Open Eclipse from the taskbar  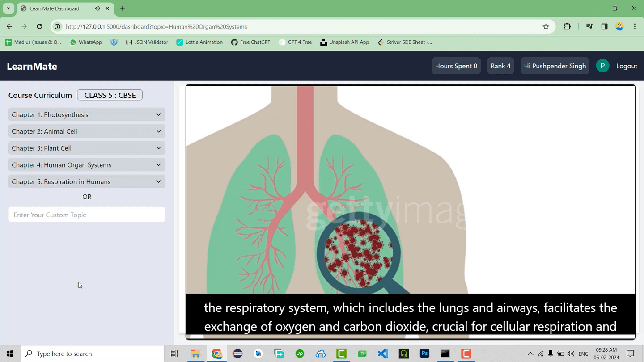tap(238, 354)
